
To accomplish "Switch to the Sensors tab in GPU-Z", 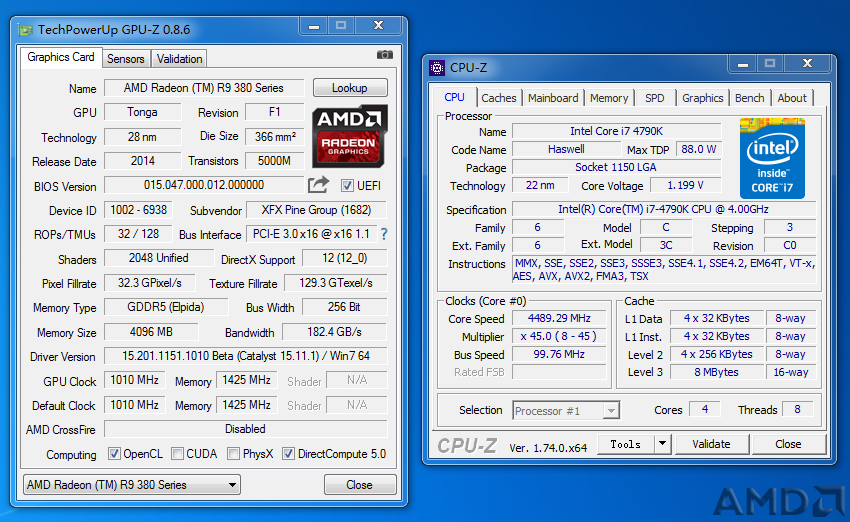I will [126, 59].
